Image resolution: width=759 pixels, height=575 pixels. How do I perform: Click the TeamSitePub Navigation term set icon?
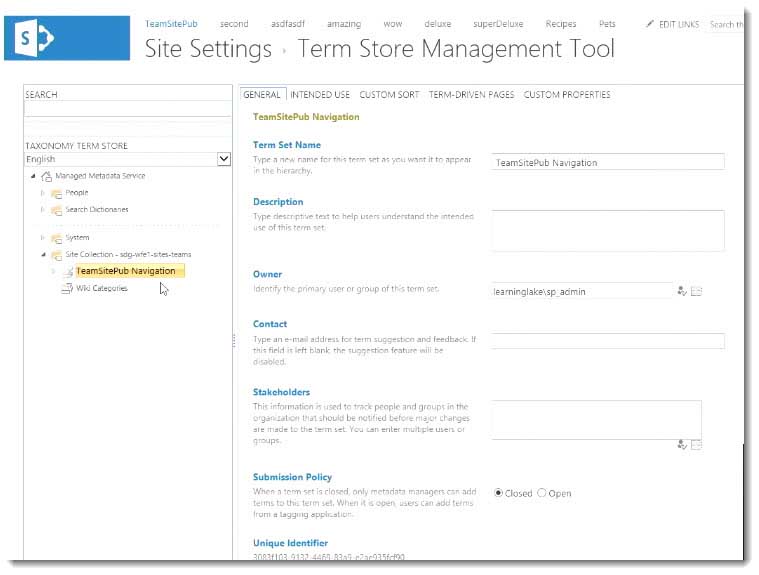coord(68,272)
